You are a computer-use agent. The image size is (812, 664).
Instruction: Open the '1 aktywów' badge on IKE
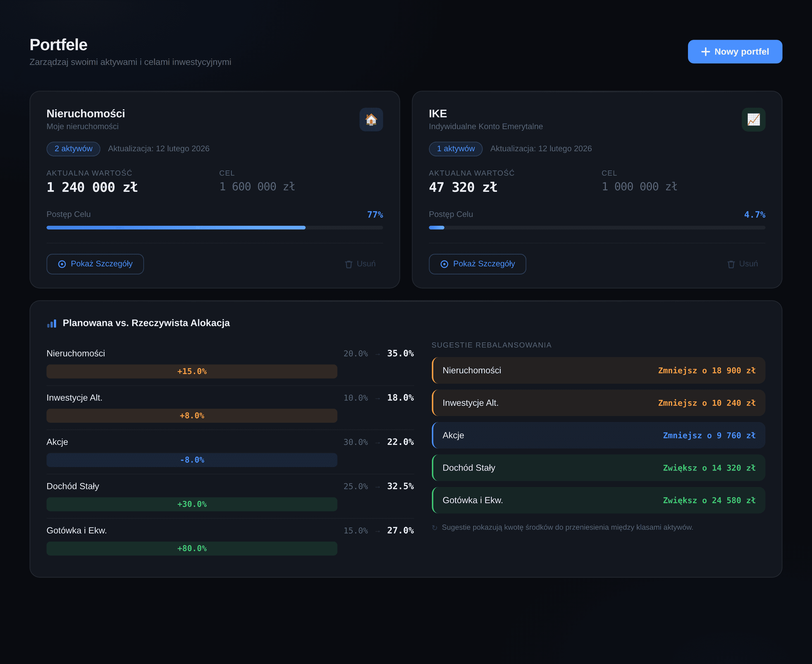(455, 149)
